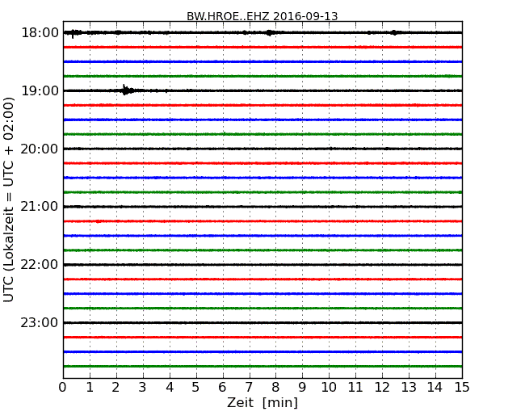
Task: Click x-axis tick label 15
Action: 462,388
